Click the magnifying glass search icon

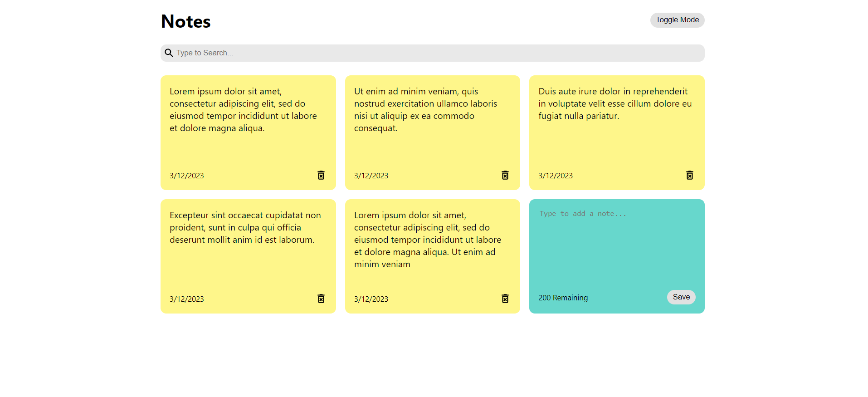pyautogui.click(x=169, y=53)
